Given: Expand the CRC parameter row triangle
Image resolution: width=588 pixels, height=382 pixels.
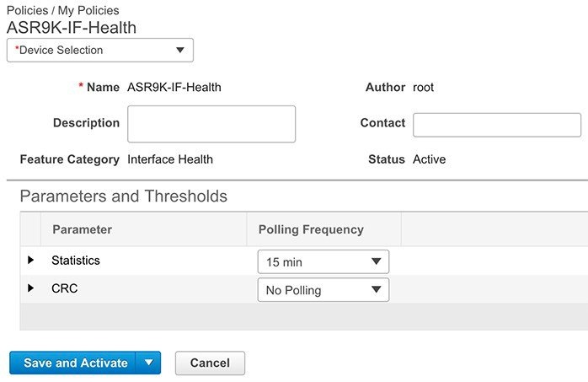Looking at the screenshot, I should pyautogui.click(x=31, y=288).
